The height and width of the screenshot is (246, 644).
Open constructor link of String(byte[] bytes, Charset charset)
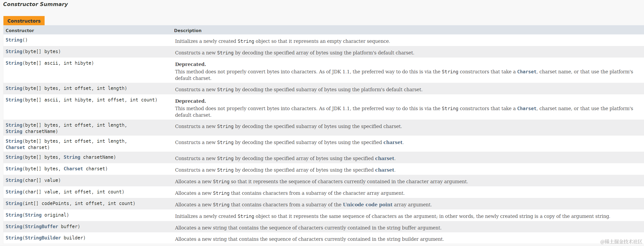tap(14, 169)
